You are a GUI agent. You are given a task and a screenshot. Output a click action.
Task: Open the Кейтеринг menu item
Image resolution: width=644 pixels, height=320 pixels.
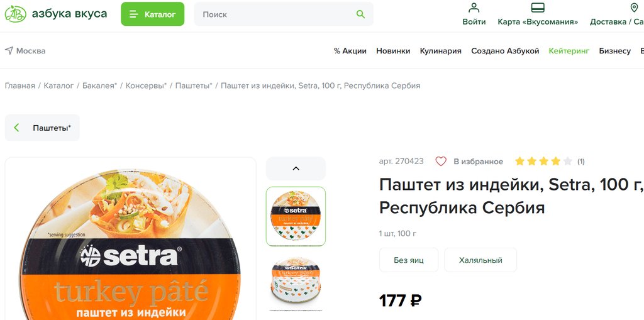click(569, 51)
